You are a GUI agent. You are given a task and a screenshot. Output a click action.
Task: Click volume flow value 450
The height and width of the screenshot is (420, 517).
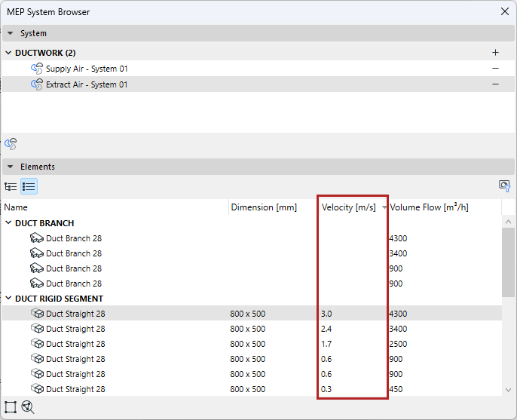[x=396, y=389]
